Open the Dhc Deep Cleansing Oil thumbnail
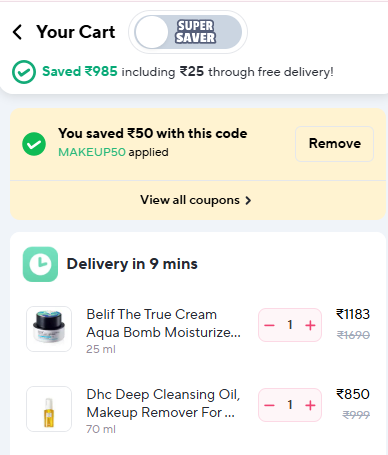Viewport: 388px width, 455px height. coord(49,409)
